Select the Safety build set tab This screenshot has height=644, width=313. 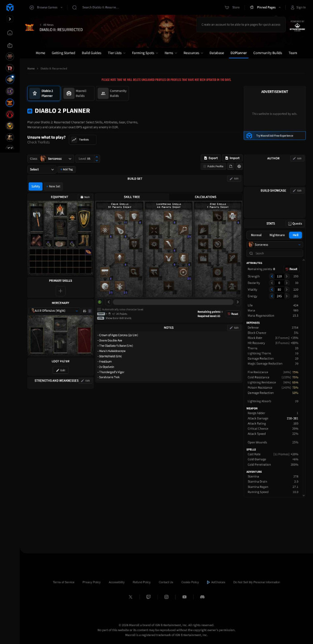coord(35,186)
